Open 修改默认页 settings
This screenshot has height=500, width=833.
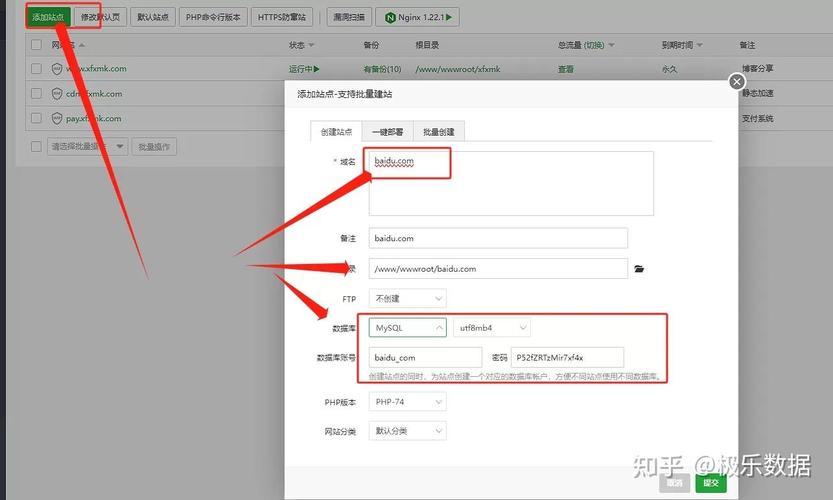(100, 18)
